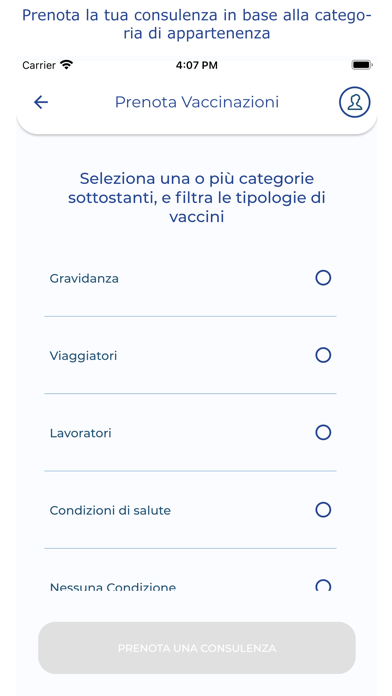Tap the Viaggiatori category label
392x696 pixels.
(83, 356)
